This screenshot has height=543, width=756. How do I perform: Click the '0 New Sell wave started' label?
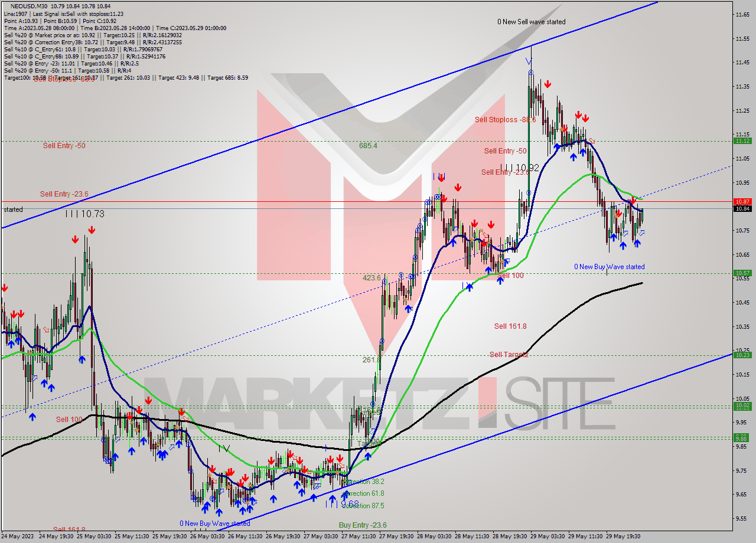531,22
